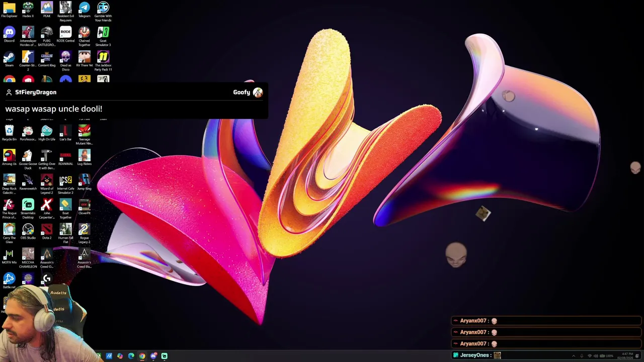
Task: Select the PEAK game icon
Action: click(x=47, y=10)
